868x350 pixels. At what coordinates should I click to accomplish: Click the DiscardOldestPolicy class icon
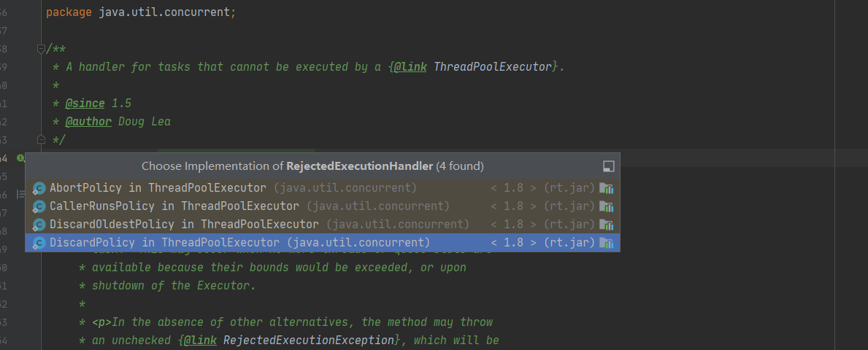[x=39, y=225]
